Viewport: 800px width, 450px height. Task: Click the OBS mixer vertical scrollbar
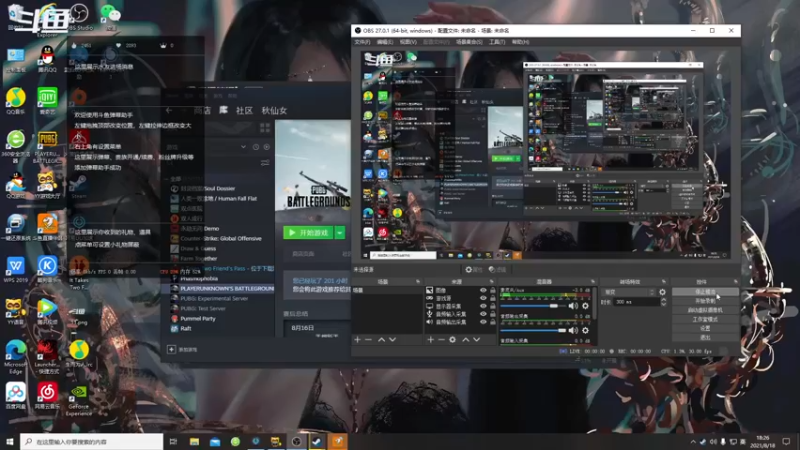[595, 305]
